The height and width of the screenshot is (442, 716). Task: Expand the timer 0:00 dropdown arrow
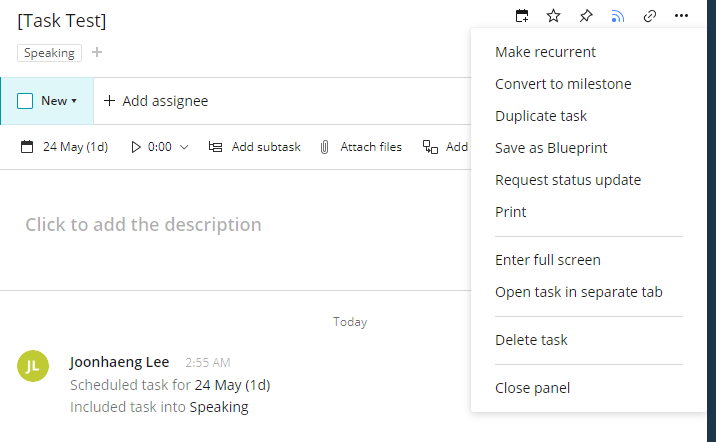click(x=184, y=147)
